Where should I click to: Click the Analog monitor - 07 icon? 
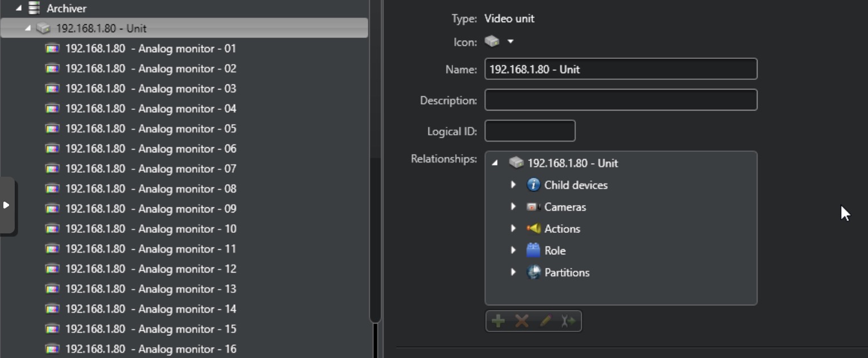[52, 169]
